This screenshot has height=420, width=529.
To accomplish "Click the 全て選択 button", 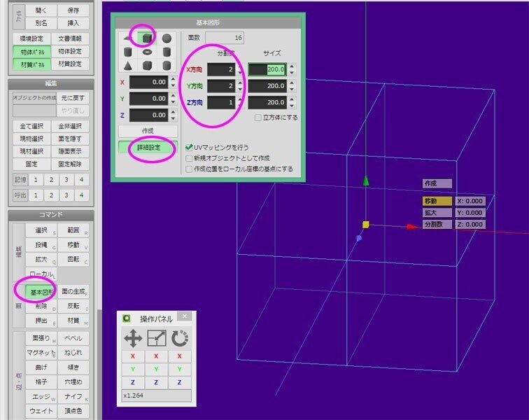I will [x=32, y=126].
